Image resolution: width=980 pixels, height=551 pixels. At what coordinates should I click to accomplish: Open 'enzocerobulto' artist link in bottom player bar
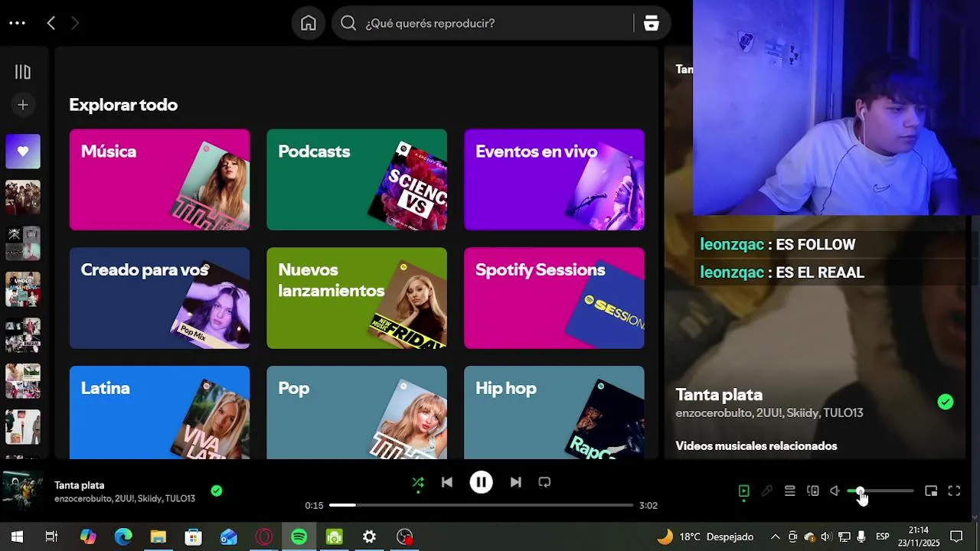click(83, 499)
